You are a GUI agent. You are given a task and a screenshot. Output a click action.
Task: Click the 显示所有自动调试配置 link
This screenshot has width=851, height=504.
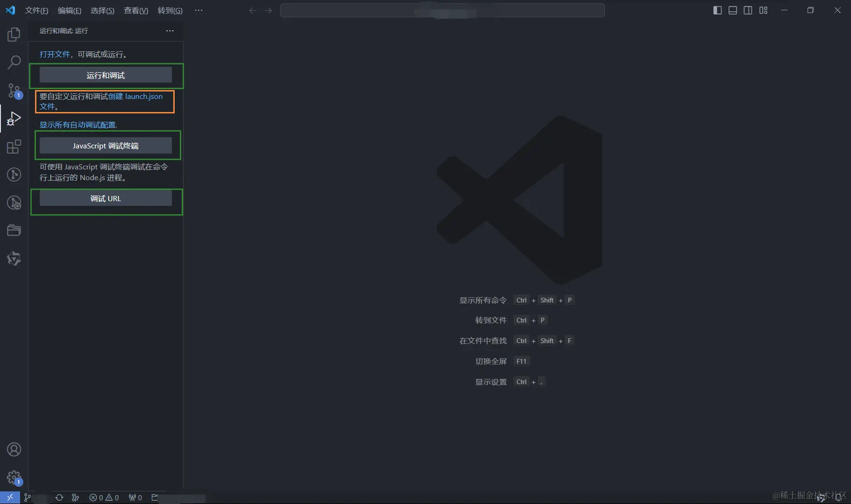pos(78,125)
